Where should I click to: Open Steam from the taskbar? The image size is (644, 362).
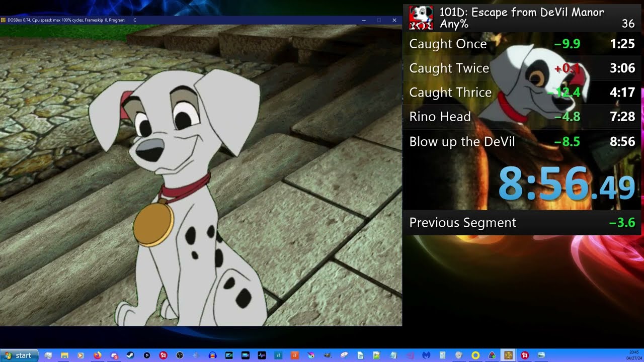coord(130,355)
